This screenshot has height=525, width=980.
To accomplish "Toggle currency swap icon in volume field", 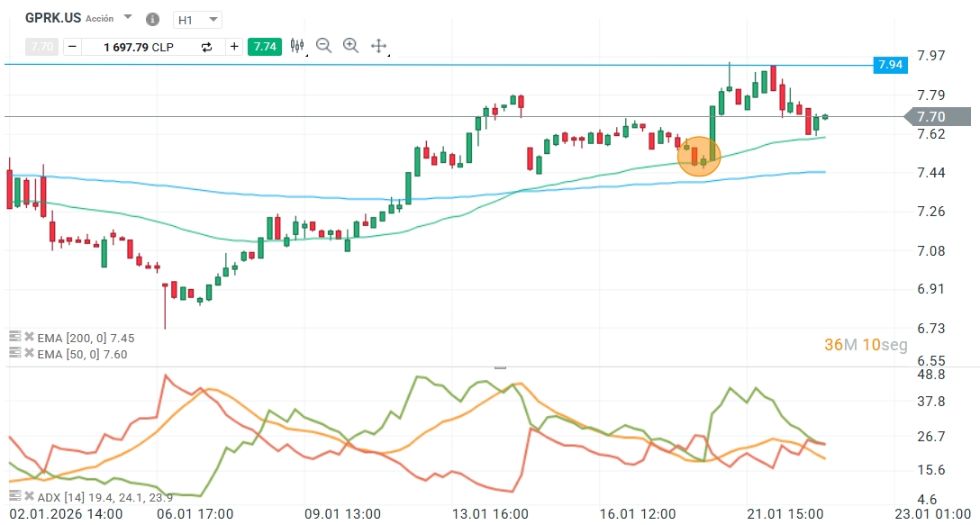I will coord(206,47).
